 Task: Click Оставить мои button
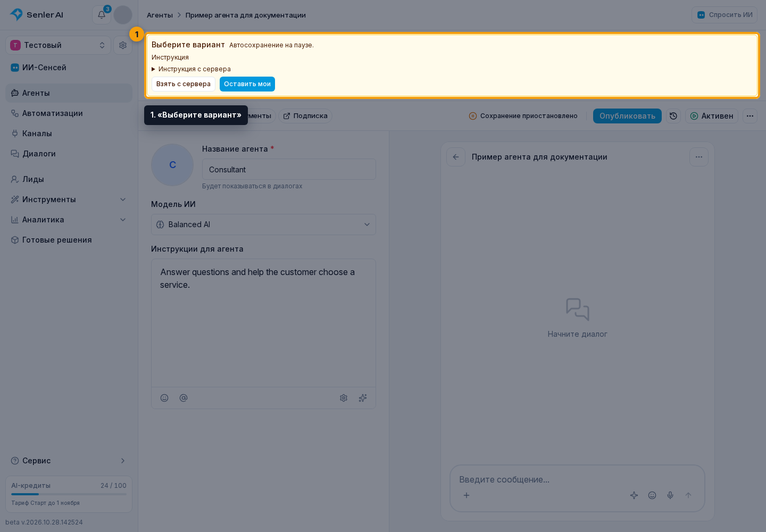247,84
